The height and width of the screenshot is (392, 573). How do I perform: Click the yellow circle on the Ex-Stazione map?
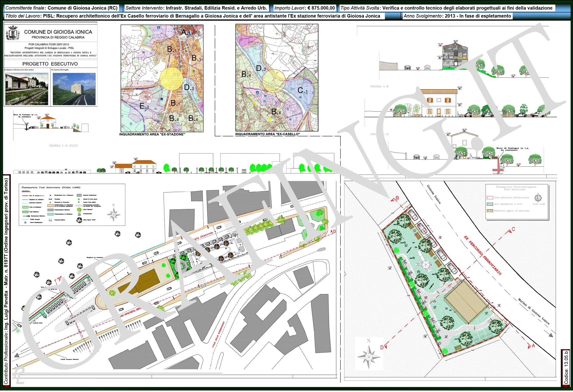(x=171, y=79)
